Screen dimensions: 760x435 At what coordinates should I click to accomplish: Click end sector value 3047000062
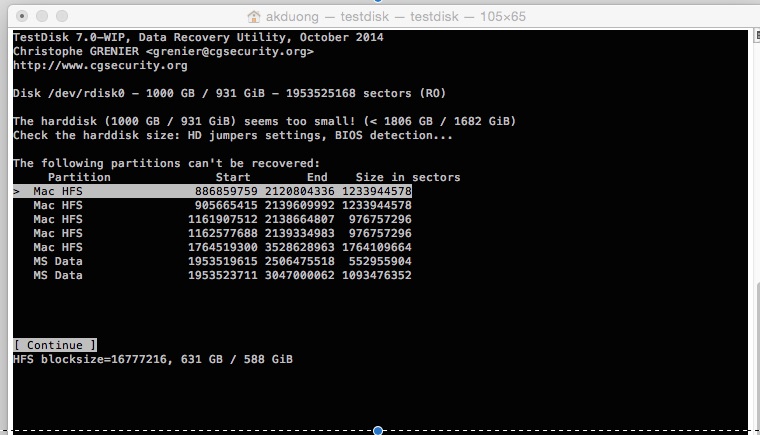pyautogui.click(x=300, y=275)
